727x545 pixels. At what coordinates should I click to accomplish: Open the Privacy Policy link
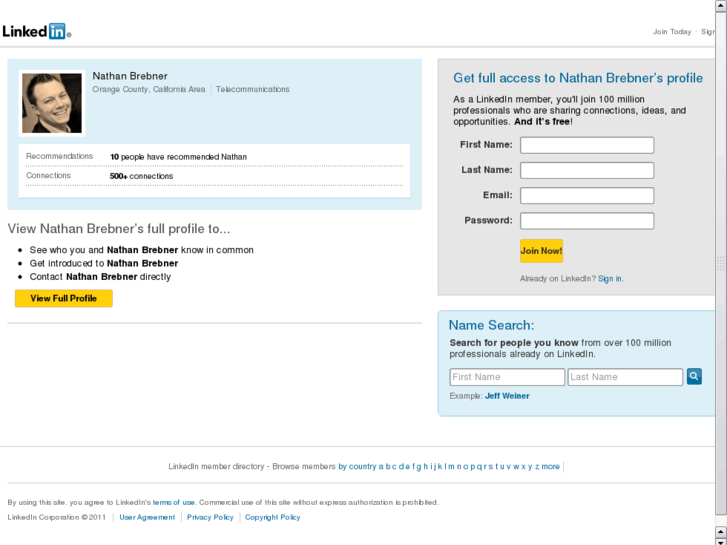tap(210, 518)
